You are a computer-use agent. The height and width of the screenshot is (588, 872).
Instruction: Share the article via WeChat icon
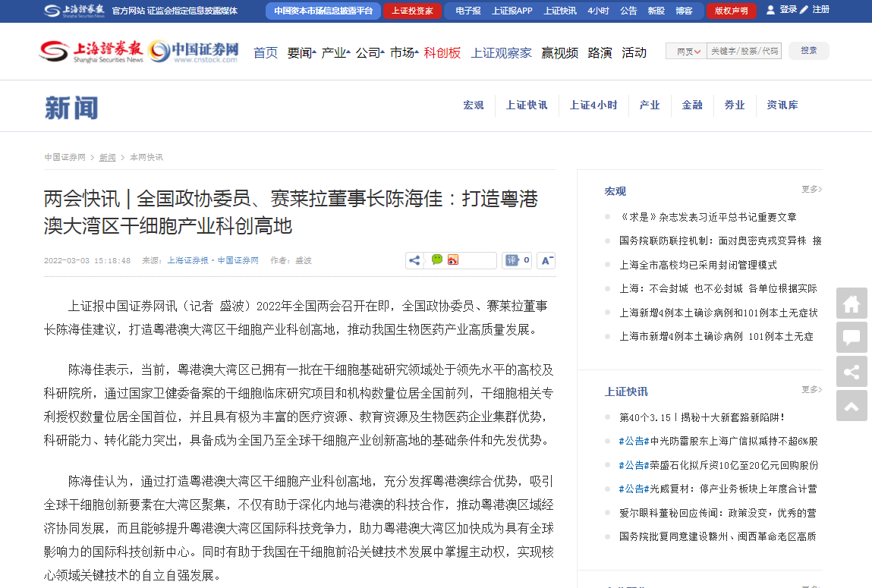pyautogui.click(x=437, y=260)
